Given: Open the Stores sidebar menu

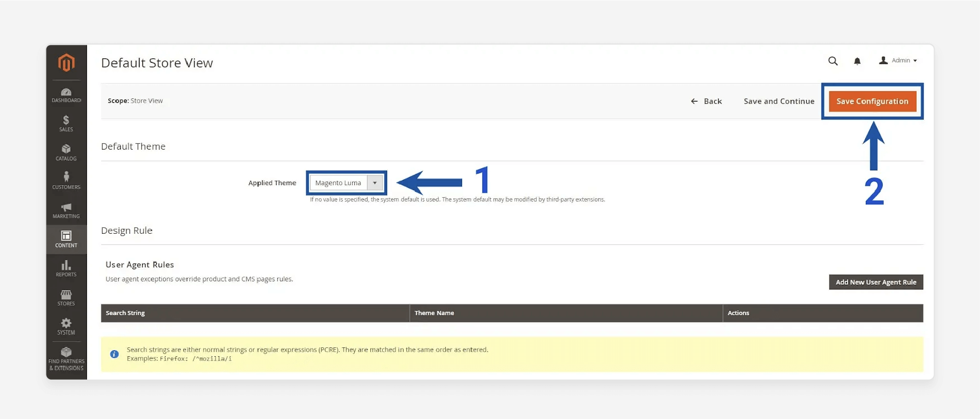Looking at the screenshot, I should (66, 297).
